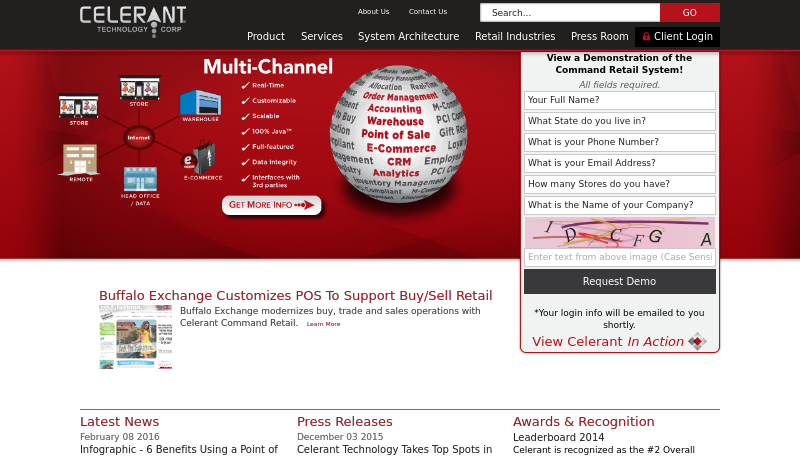Click the diamond icon beside View Celerant In Action
The width and height of the screenshot is (800, 456).
[x=697, y=341]
